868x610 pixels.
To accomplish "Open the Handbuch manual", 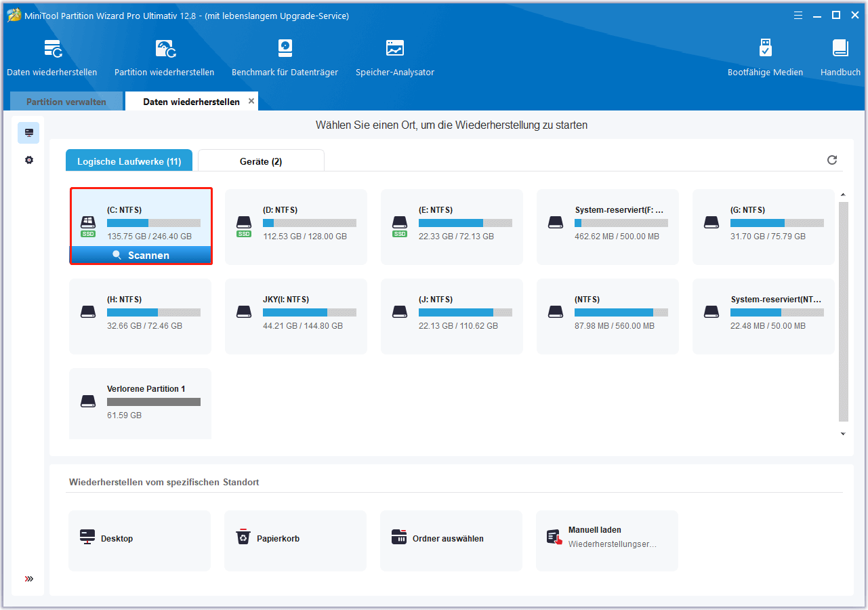I will click(840, 58).
